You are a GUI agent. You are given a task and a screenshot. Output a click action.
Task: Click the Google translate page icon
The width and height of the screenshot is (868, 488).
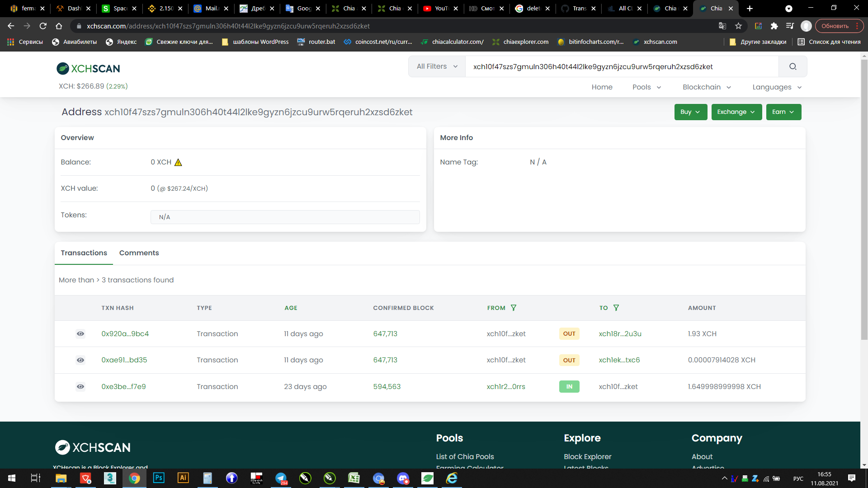(x=722, y=26)
